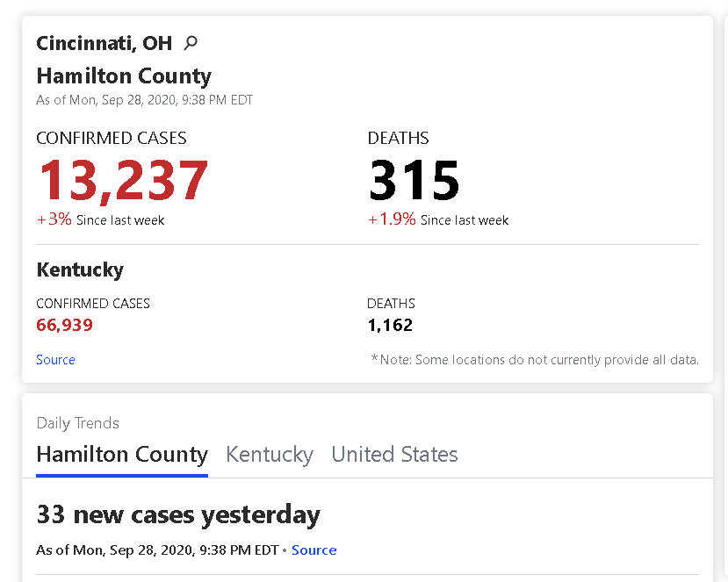Click the bold Kentucky section heading

(80, 269)
